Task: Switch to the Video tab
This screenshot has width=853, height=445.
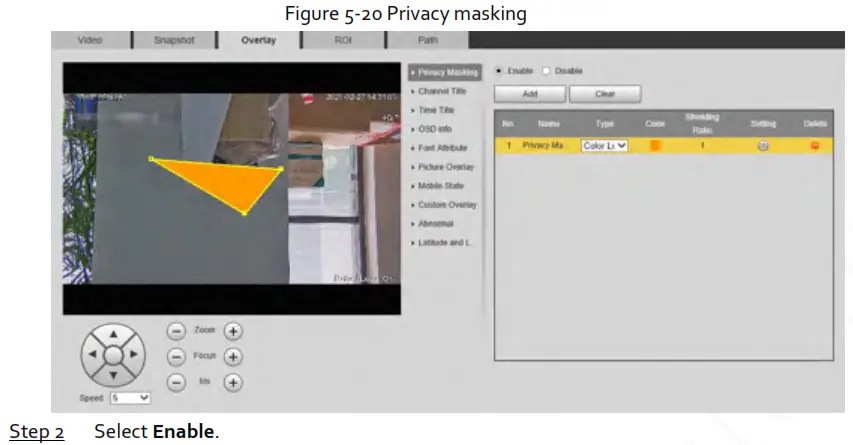Action: tap(90, 40)
